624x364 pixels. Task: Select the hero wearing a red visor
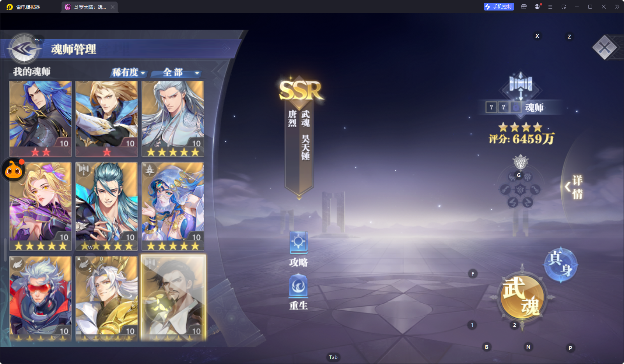[x=41, y=298]
